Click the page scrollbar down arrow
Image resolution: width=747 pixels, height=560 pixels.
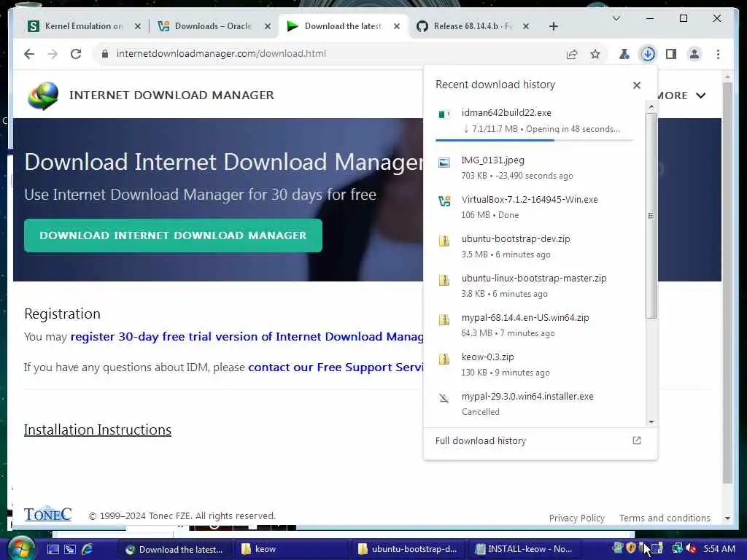coord(727,518)
